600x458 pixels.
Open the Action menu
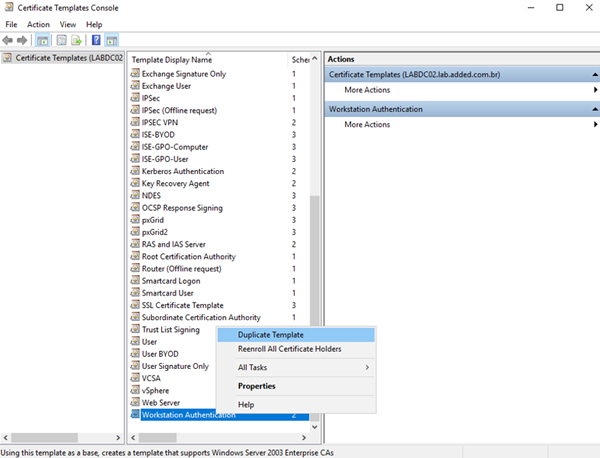pos(39,24)
